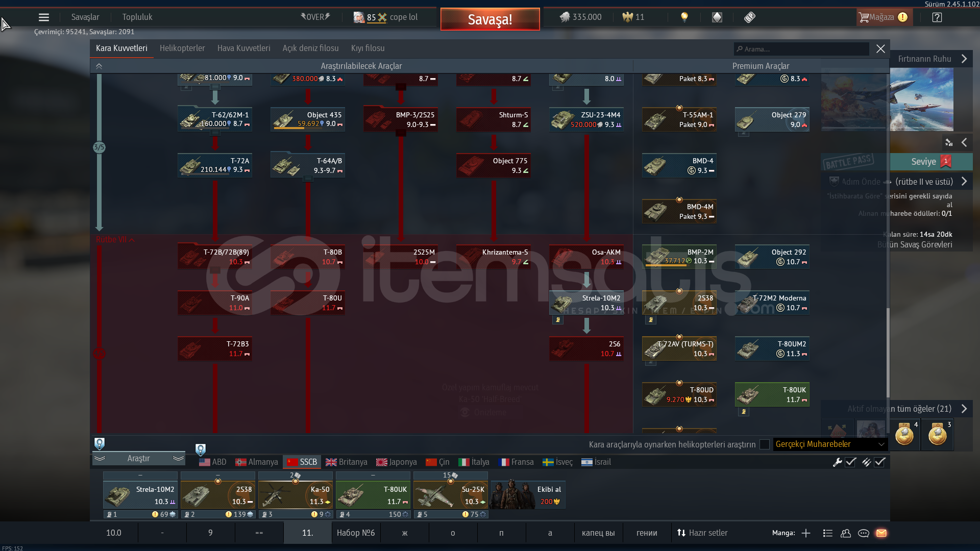Open the contacts people icon

coord(846,533)
